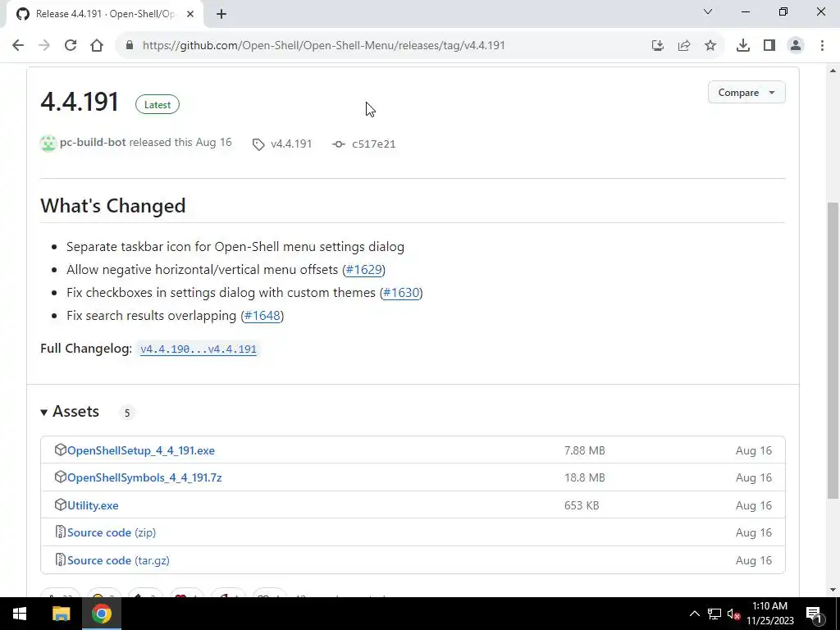The image size is (840, 630).
Task: Download OpenShellSetup_4_4_191.exe
Action: pyautogui.click(x=141, y=450)
